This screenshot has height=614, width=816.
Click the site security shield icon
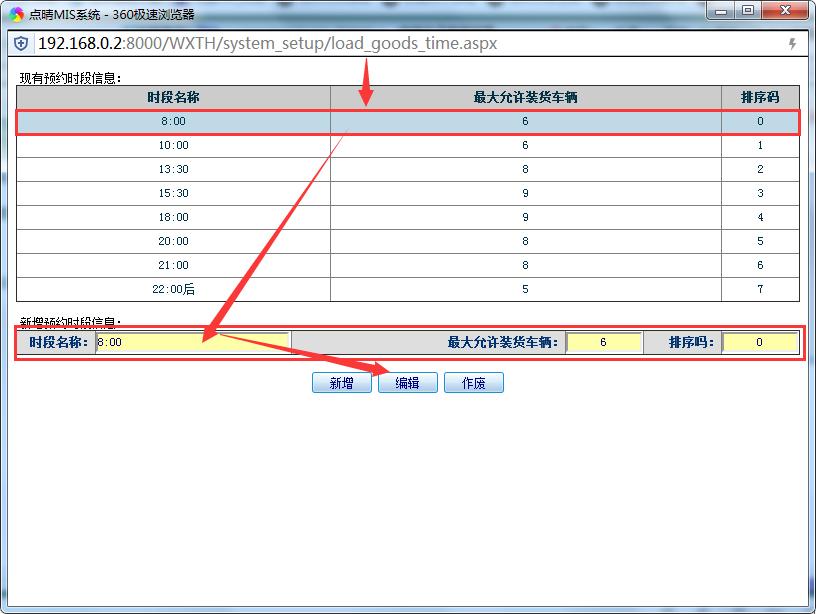(21, 44)
